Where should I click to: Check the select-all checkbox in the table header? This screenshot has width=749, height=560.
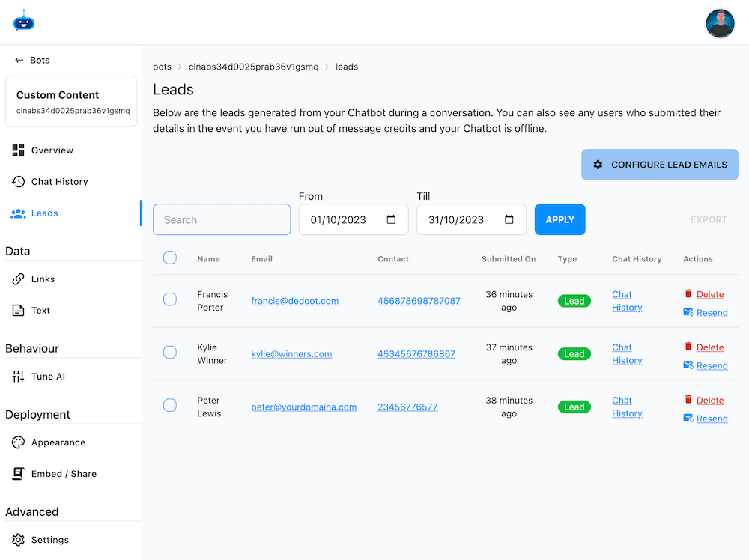click(170, 257)
